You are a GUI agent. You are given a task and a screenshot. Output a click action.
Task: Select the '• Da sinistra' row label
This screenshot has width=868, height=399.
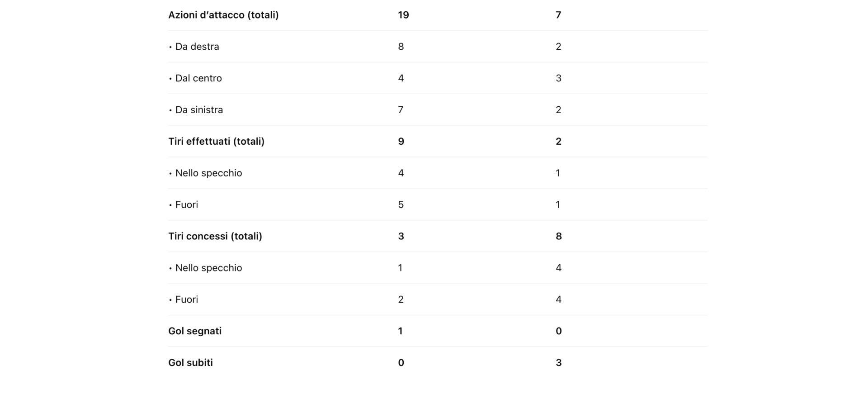point(198,110)
